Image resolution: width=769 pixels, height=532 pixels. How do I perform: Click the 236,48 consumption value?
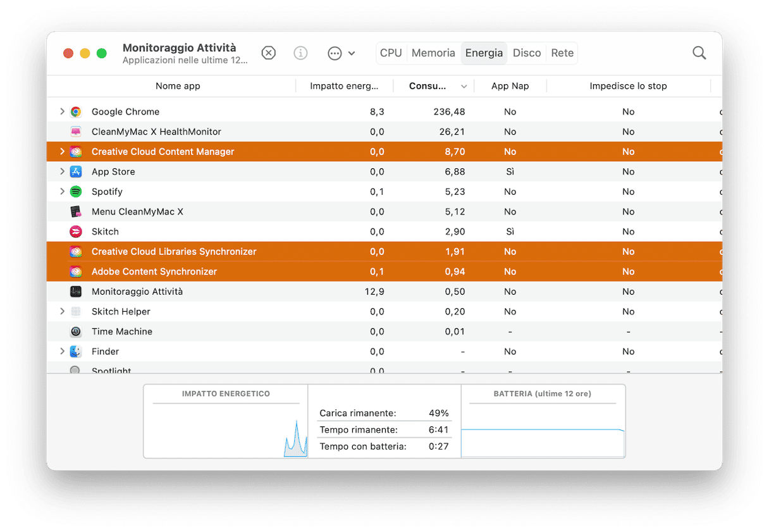coord(449,112)
